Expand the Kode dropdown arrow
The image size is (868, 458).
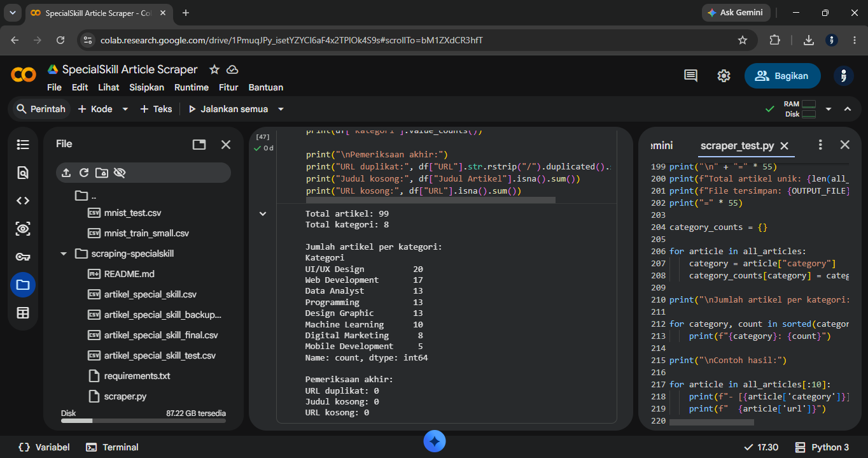click(125, 109)
